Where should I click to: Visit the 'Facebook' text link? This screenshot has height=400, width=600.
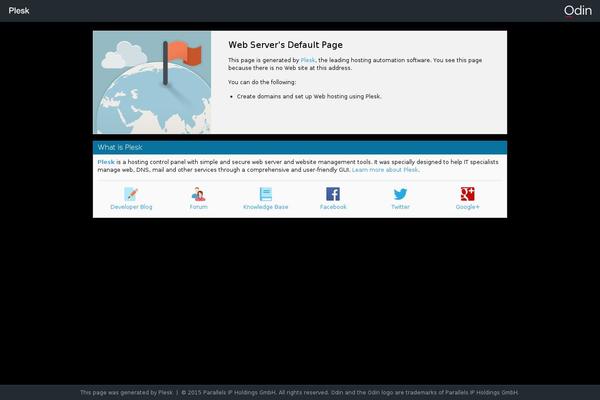coord(333,207)
